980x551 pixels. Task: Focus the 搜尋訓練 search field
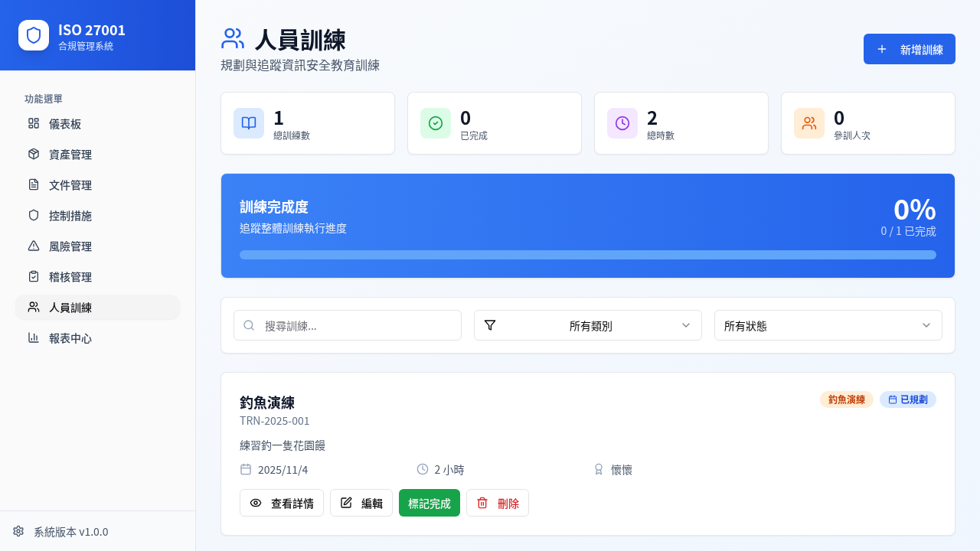point(348,325)
